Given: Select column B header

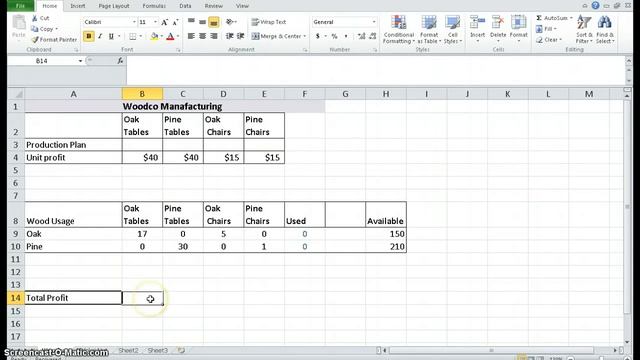Looking at the screenshot, I should click(142, 94).
